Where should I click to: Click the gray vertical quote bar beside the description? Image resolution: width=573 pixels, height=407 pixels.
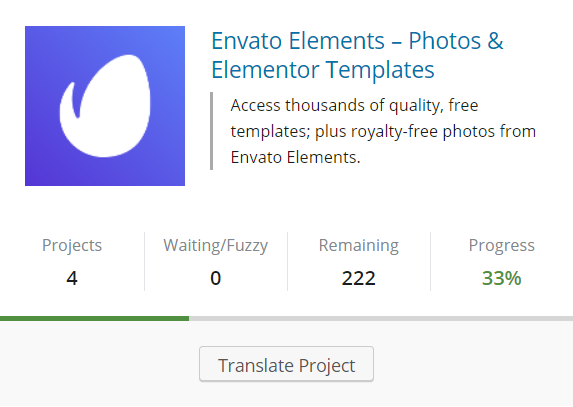(212, 131)
